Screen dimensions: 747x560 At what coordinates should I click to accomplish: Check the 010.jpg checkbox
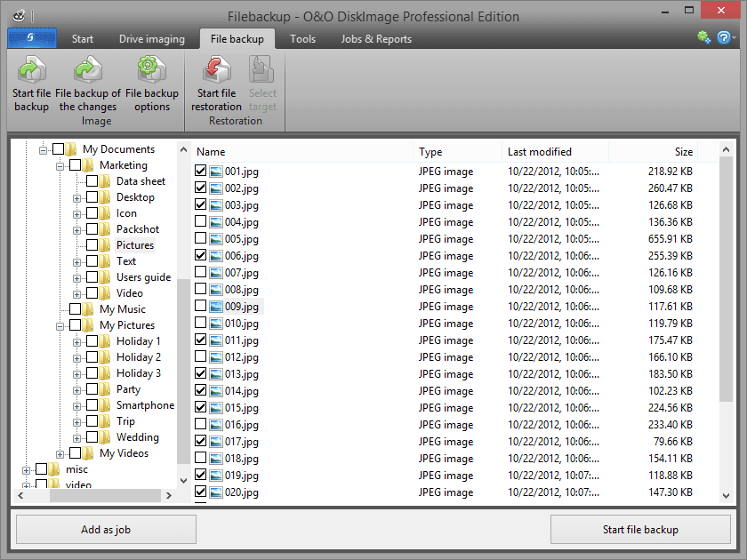(201, 323)
